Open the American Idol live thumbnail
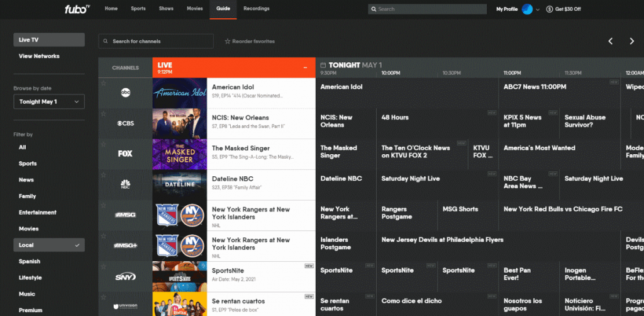Image resolution: width=644 pixels, height=316 pixels. pyautogui.click(x=179, y=93)
